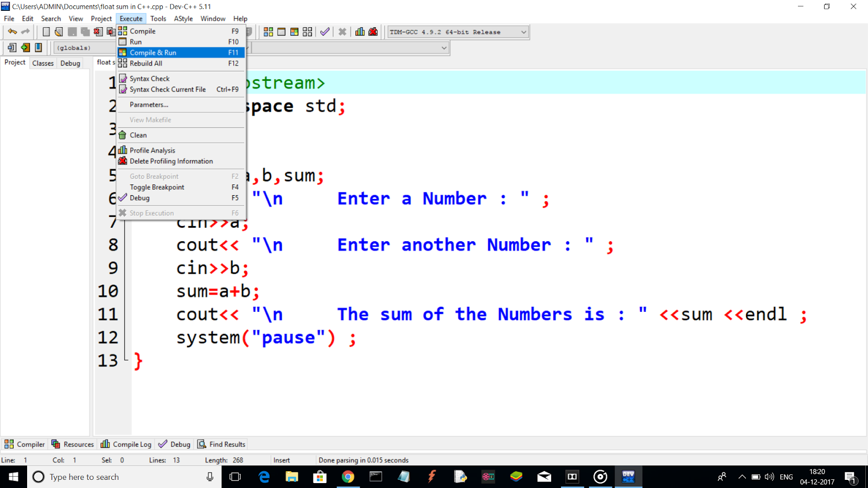Click the Windows search input field
The height and width of the screenshot is (488, 868).
pyautogui.click(x=108, y=477)
